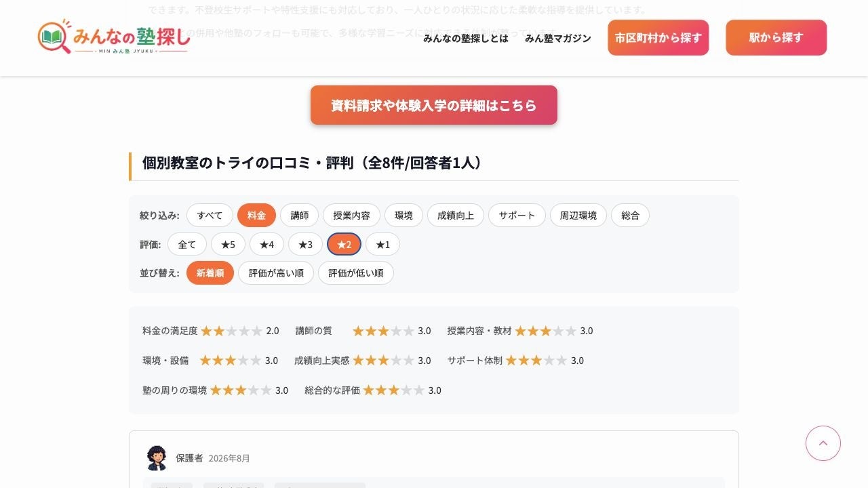Click the 3.0 score beside 授業内容・教材
The image size is (868, 488).
(x=587, y=331)
